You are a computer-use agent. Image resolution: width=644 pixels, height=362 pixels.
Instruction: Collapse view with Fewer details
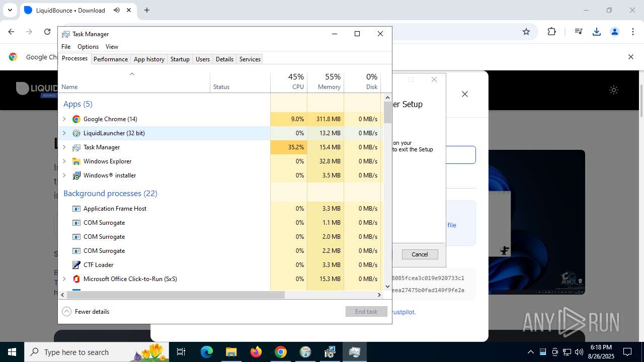point(86,312)
